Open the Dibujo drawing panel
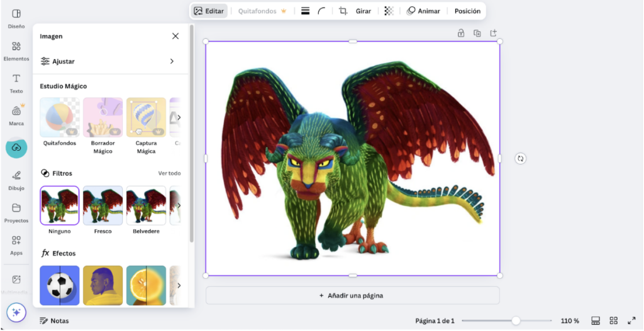 pos(16,180)
